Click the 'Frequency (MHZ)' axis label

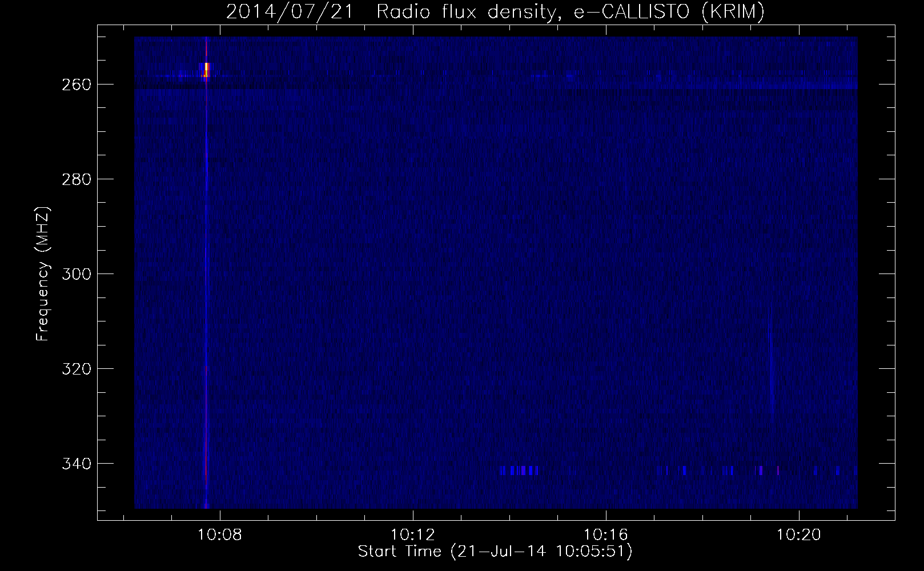tap(43, 274)
